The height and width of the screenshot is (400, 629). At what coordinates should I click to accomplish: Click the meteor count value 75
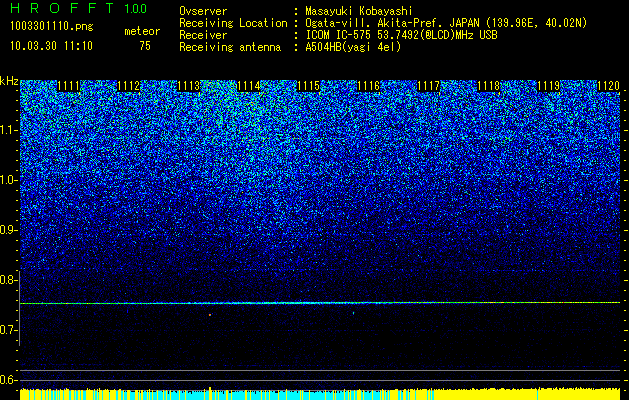click(x=145, y=46)
